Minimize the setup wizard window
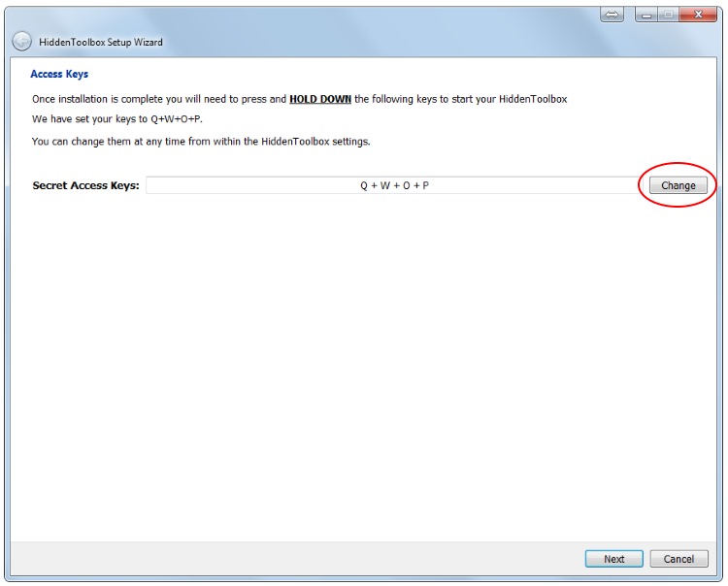The width and height of the screenshot is (728, 586). click(646, 15)
